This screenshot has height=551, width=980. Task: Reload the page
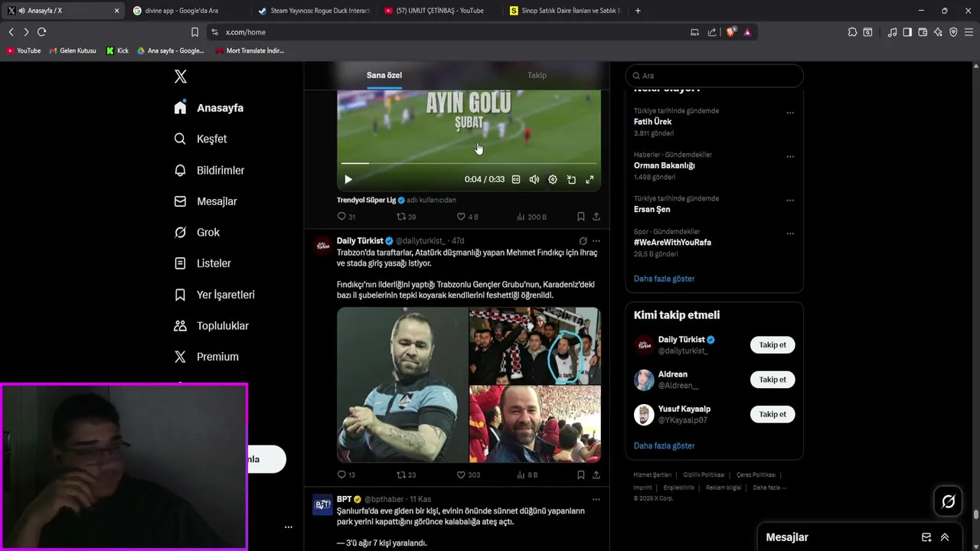point(41,32)
